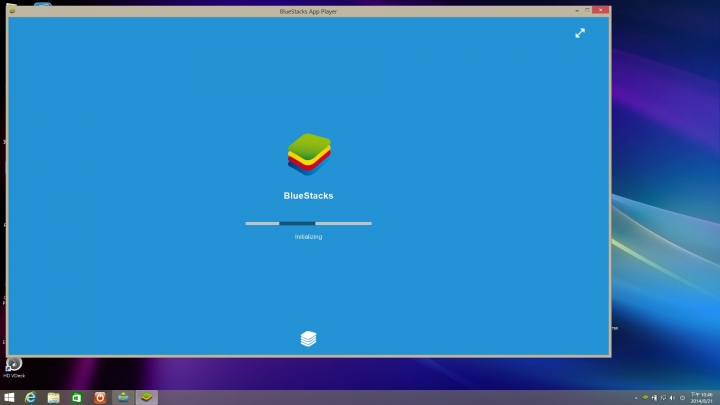Click the white stacked-layers icon at the bottom

click(x=308, y=339)
